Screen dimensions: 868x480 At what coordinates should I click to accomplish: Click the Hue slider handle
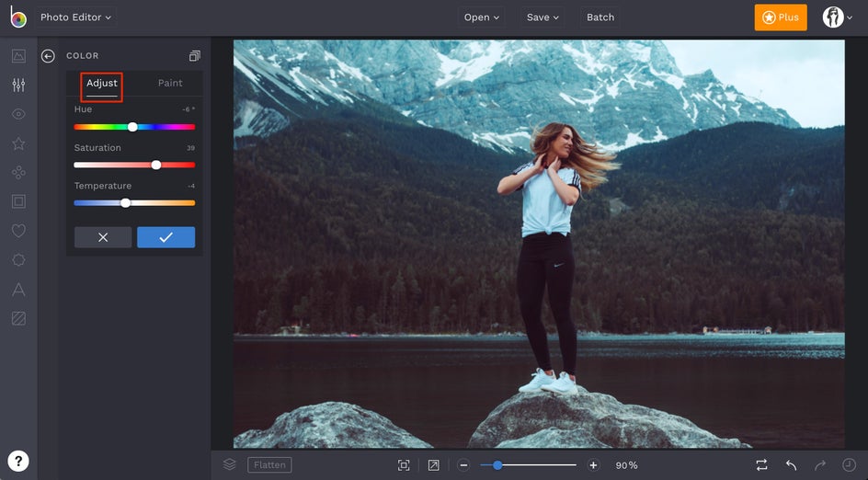point(132,127)
